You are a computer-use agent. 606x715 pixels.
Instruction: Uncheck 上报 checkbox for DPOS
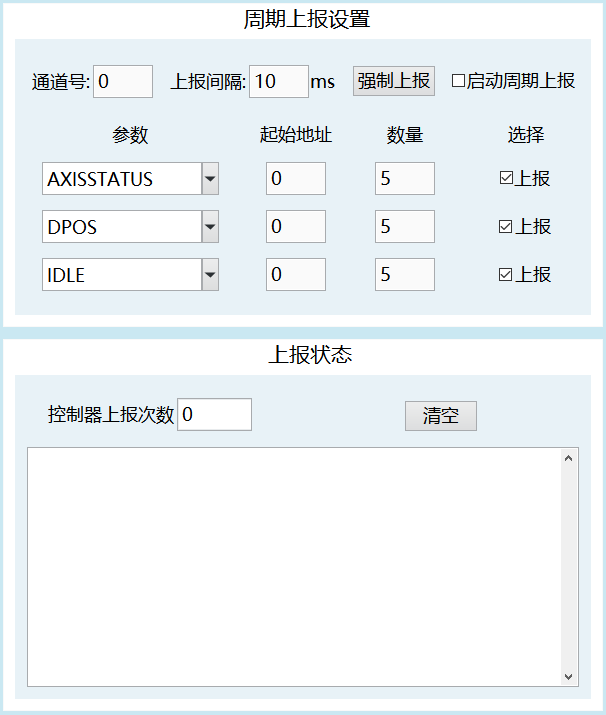(505, 226)
